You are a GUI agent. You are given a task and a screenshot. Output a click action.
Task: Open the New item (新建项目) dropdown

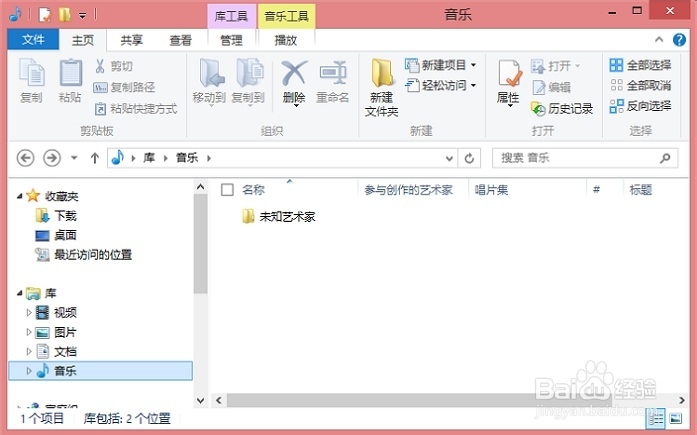click(x=441, y=65)
